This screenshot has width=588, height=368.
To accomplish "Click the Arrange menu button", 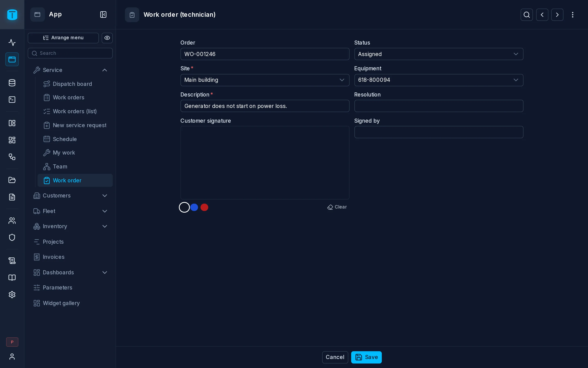I will tap(63, 38).
